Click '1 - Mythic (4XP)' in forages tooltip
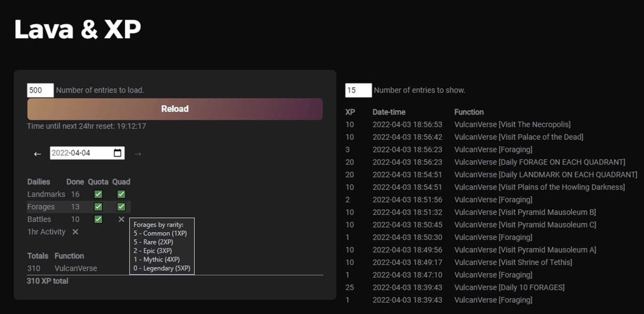 point(157,259)
